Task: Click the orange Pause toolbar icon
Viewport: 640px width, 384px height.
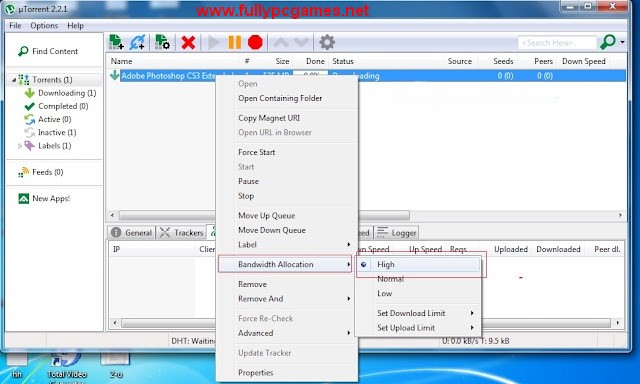Action: coord(235,42)
